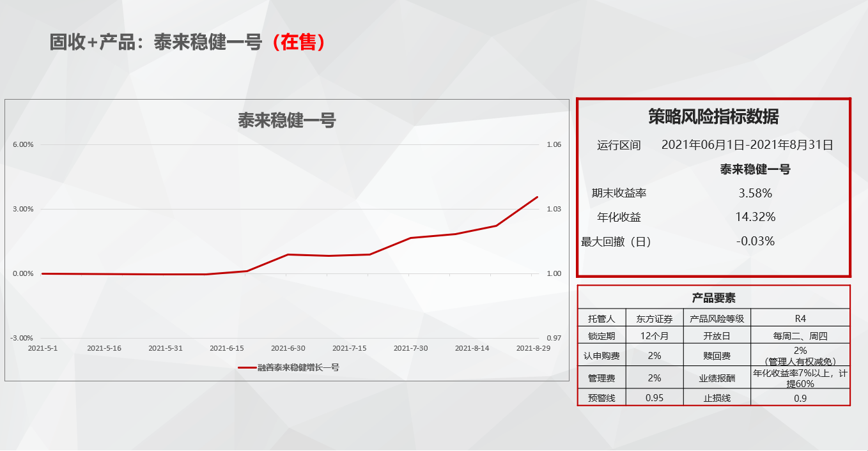This screenshot has height=451, width=868.
Task: Click the 6.00% left axis label
Action: click(23, 144)
